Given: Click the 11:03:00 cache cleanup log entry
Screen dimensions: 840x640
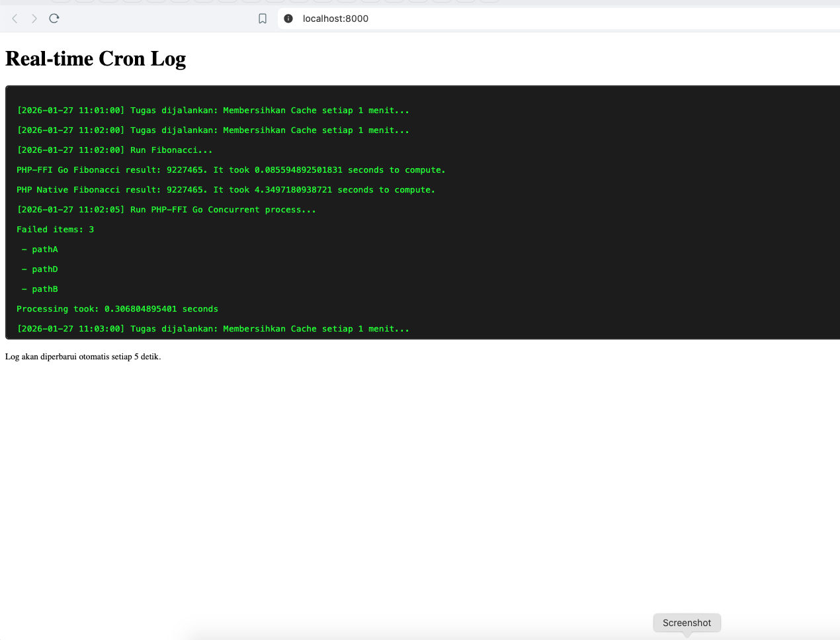Looking at the screenshot, I should [213, 329].
